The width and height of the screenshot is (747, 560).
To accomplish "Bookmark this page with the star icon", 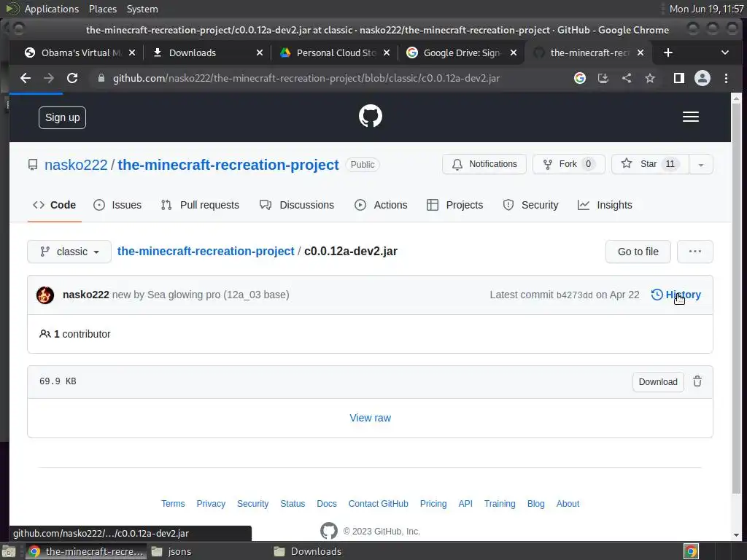I will tap(650, 78).
